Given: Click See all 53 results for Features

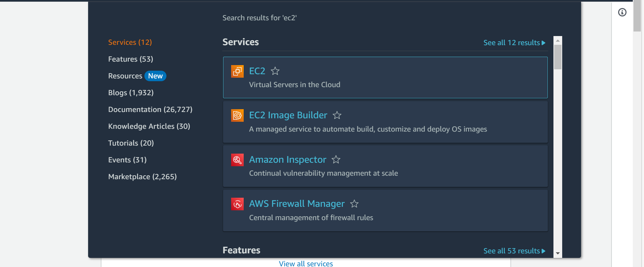Looking at the screenshot, I should (514, 251).
